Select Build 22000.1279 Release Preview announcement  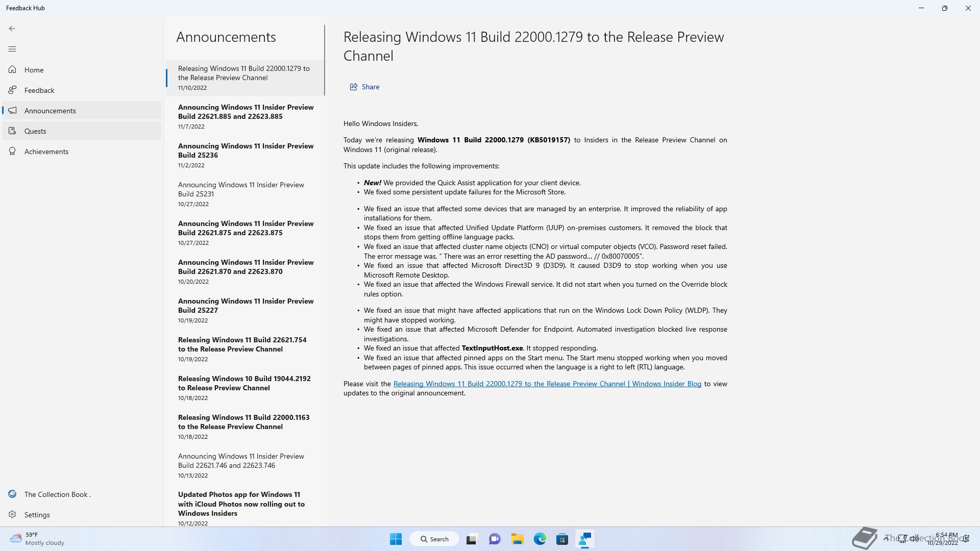coord(245,78)
